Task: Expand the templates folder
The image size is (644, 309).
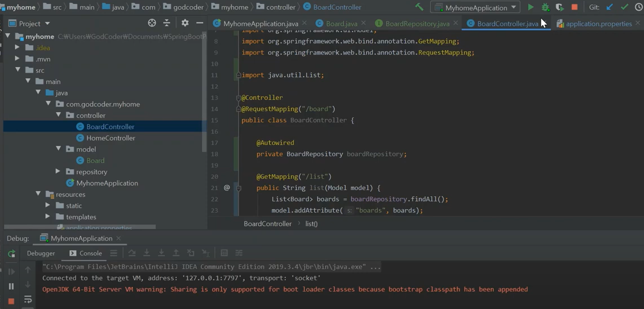Action: (x=47, y=217)
